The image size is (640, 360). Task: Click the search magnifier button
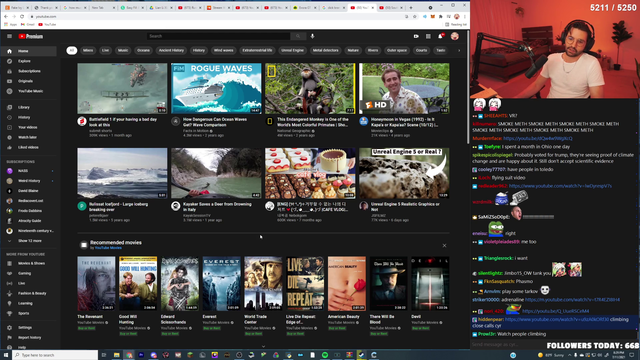298,36
